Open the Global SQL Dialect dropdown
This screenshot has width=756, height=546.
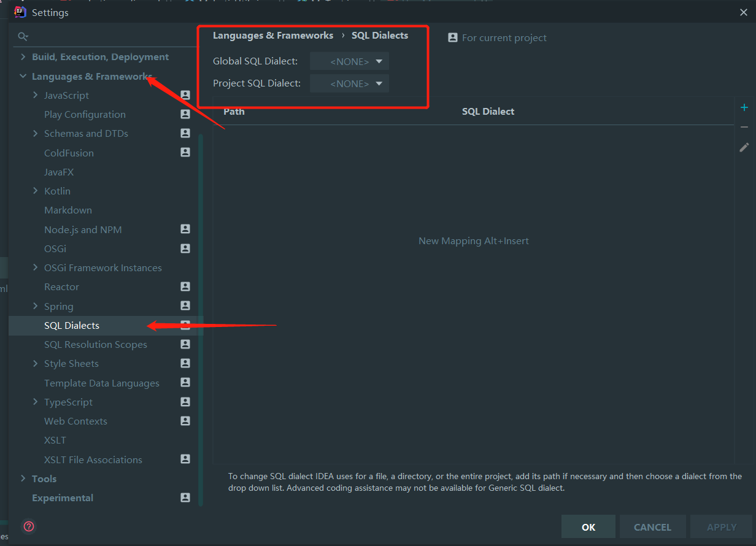pyautogui.click(x=349, y=61)
